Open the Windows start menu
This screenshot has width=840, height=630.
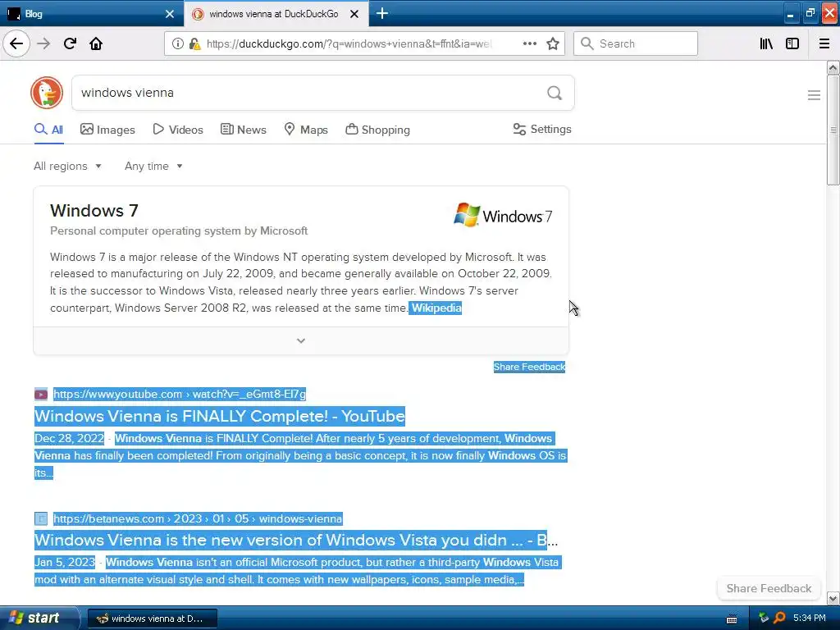tap(39, 619)
